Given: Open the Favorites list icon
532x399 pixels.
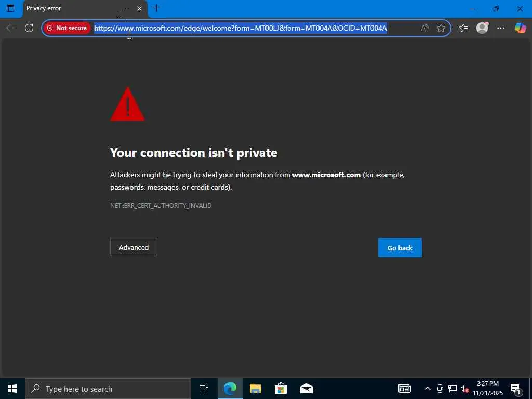Looking at the screenshot, I should 463,28.
